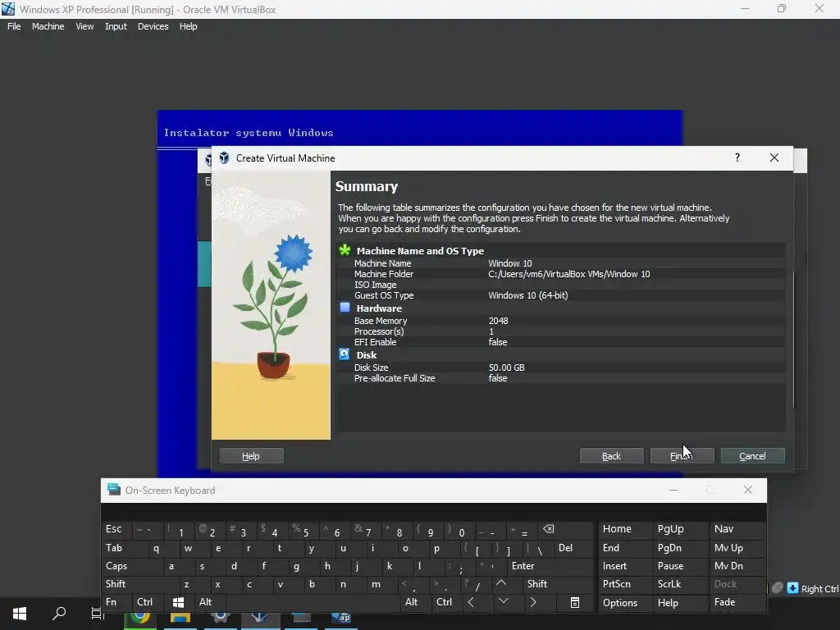Image resolution: width=840 pixels, height=630 pixels.
Task: Close the Create Virtual Machine dialog
Action: [x=774, y=157]
